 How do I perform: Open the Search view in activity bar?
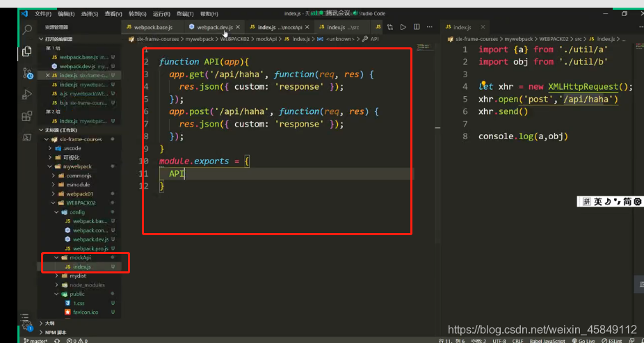coord(27,30)
